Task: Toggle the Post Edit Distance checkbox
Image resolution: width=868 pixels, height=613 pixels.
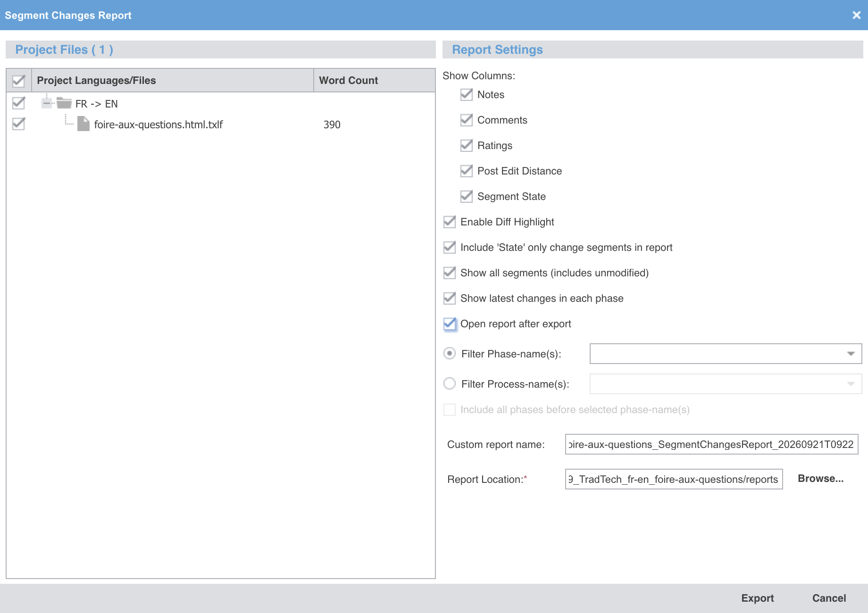Action: coord(467,171)
